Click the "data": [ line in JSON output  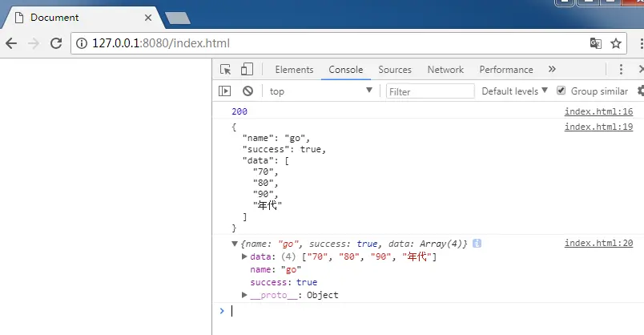266,161
